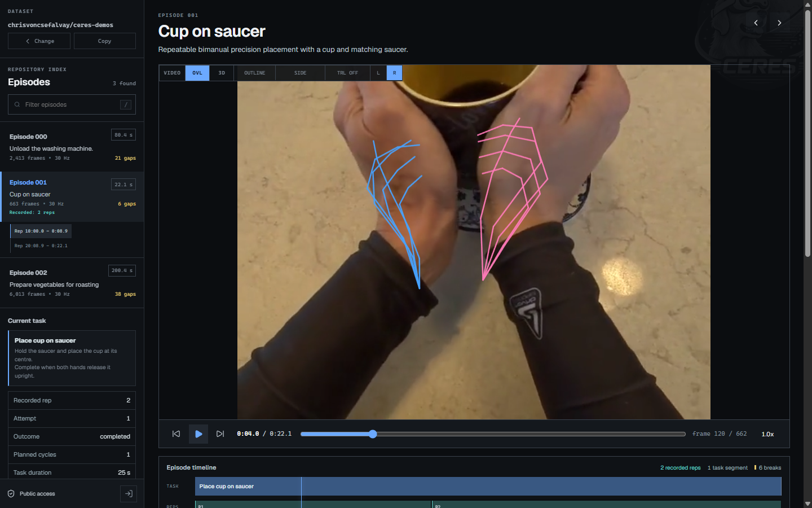Viewport: 812px width, 508px height.
Task: Click the search icon in filter box
Action: point(17,104)
